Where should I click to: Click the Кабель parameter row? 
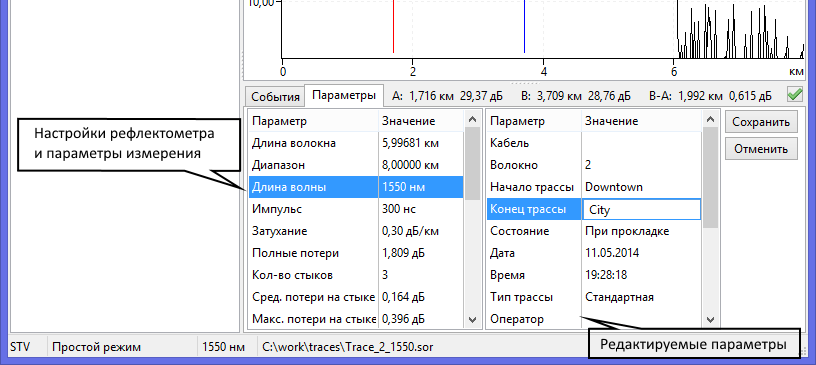click(594, 143)
